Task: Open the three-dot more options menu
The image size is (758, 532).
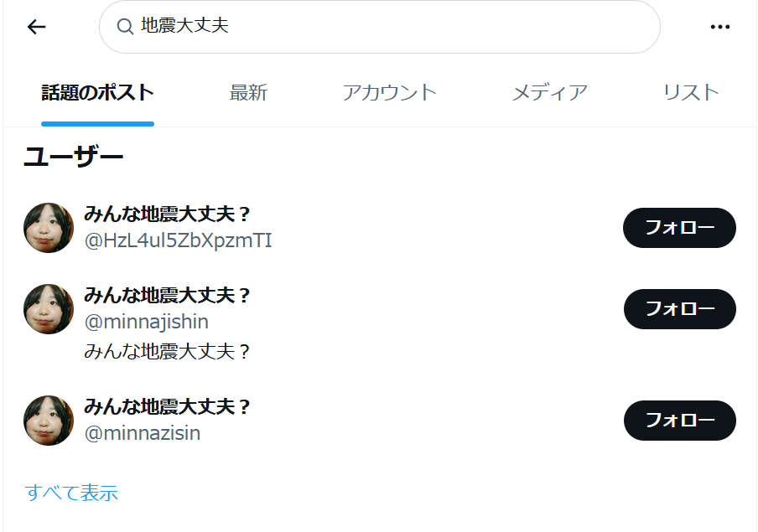Action: [719, 27]
